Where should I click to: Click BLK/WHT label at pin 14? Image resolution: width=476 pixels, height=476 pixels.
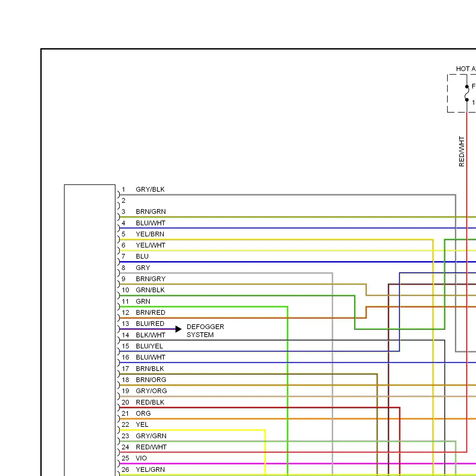pos(150,335)
